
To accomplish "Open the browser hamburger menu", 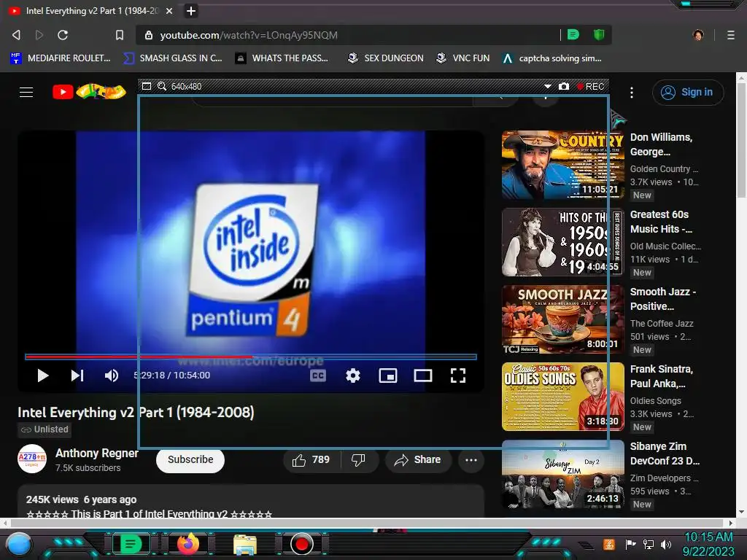I will [730, 35].
